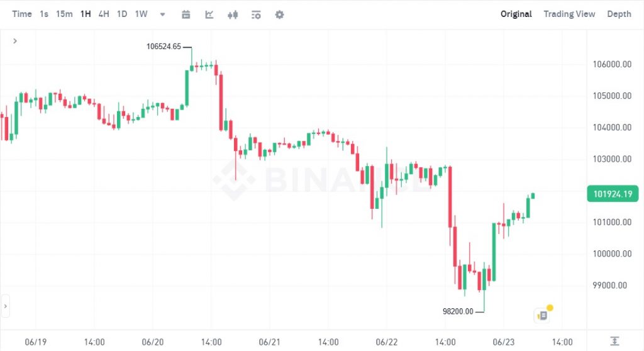
Task: Expand the bottom-left side panel arrow
Action: coord(5,306)
